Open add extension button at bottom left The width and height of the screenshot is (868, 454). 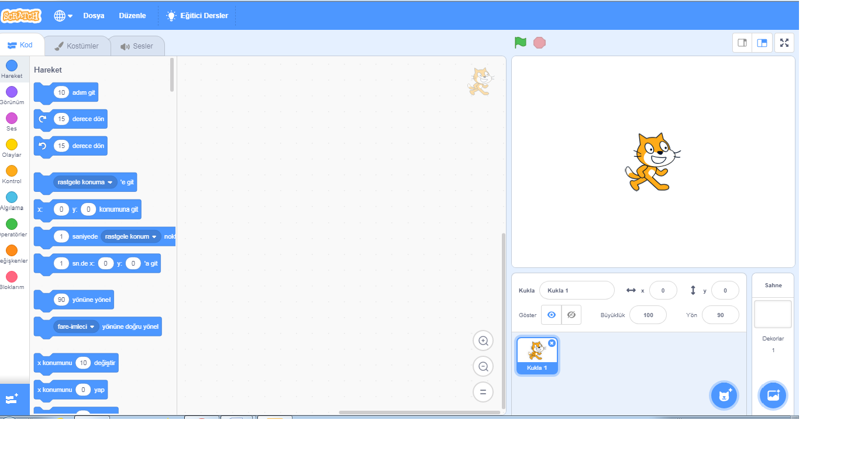[12, 399]
